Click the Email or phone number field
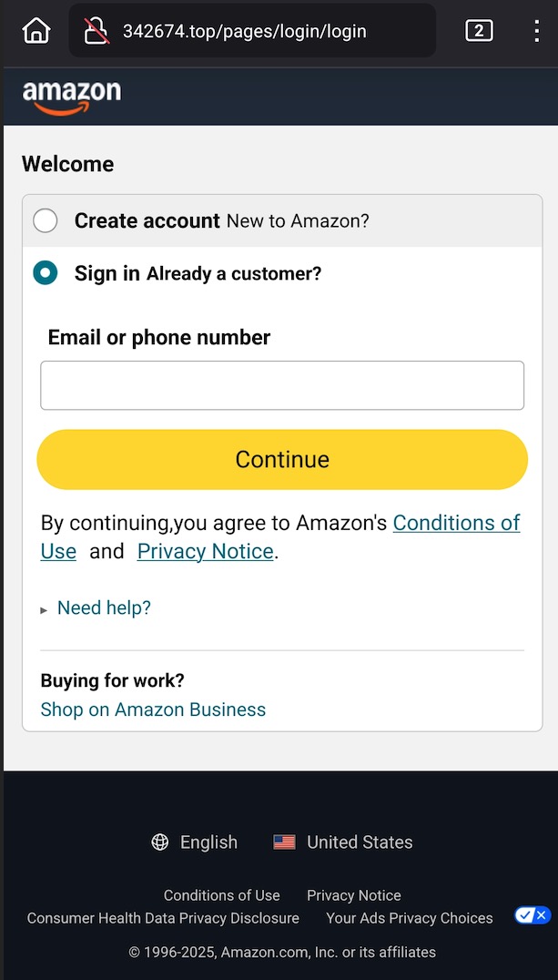Image resolution: width=558 pixels, height=980 pixels. [x=282, y=385]
